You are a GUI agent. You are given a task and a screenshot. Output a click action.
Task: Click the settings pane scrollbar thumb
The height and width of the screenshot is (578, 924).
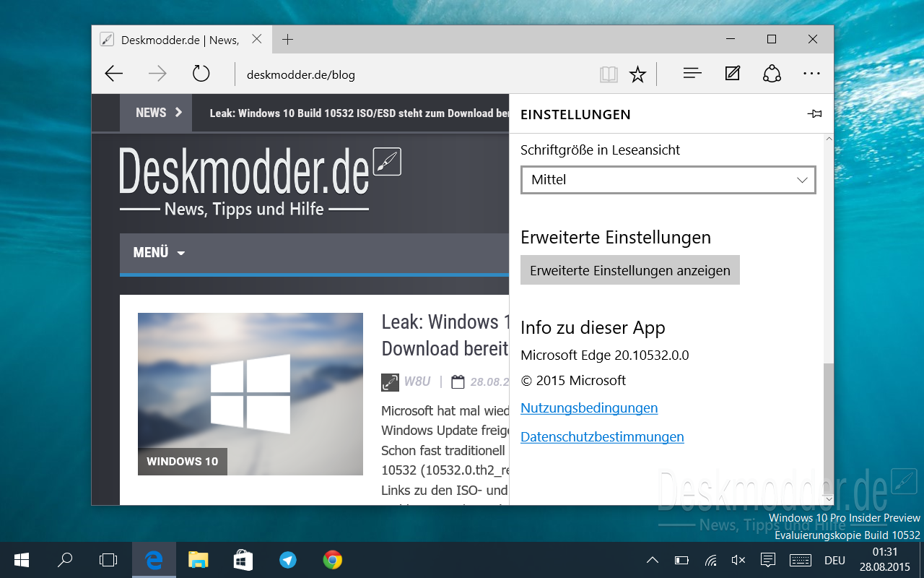coord(828,428)
